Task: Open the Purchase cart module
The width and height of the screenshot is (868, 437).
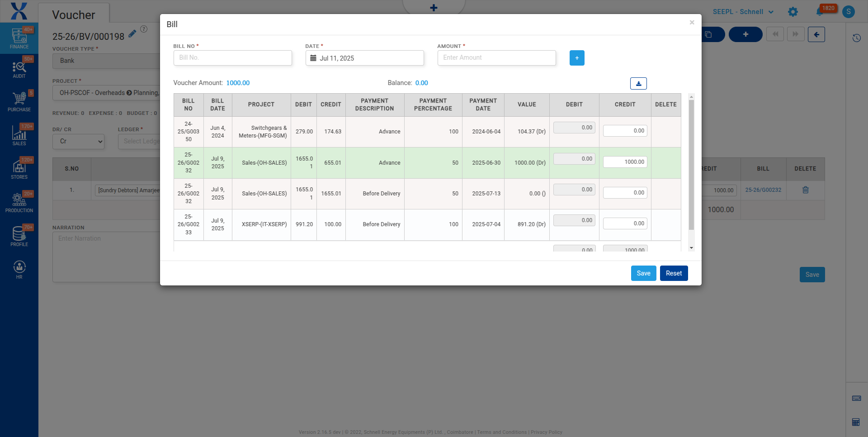Action: [x=19, y=101]
